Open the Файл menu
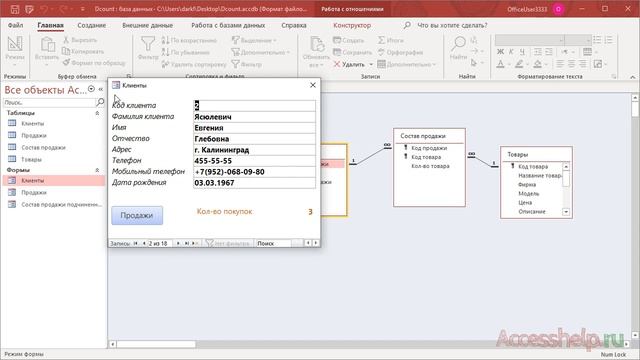The image size is (640, 360). pyautogui.click(x=16, y=25)
